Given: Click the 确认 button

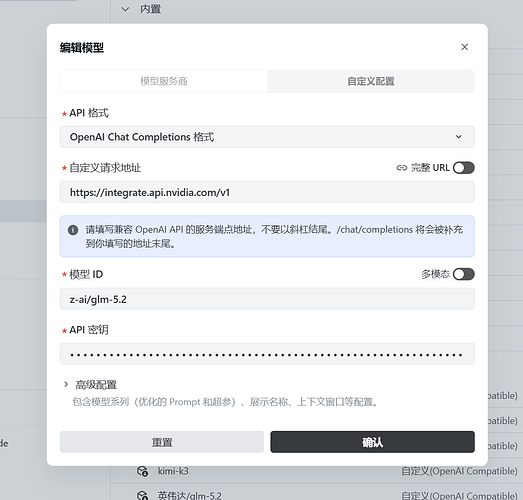Looking at the screenshot, I should (372, 442).
